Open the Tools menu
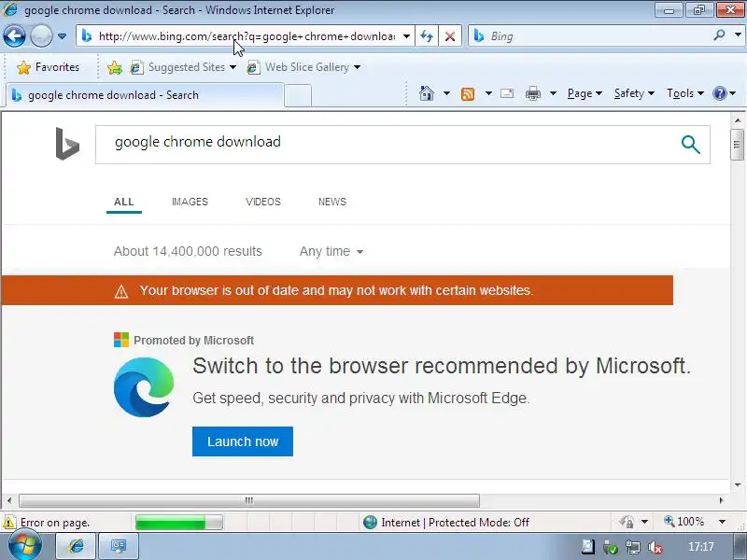Screen dimensions: 747x560 tap(685, 93)
